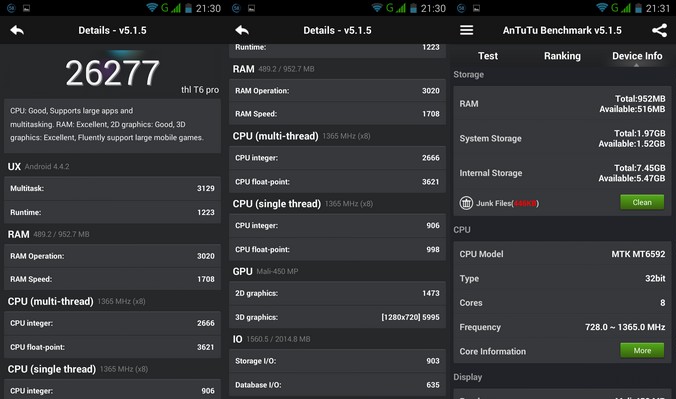Tap CPU integer 2666 row on left Details screen
This screenshot has height=399, width=676.
click(x=113, y=323)
